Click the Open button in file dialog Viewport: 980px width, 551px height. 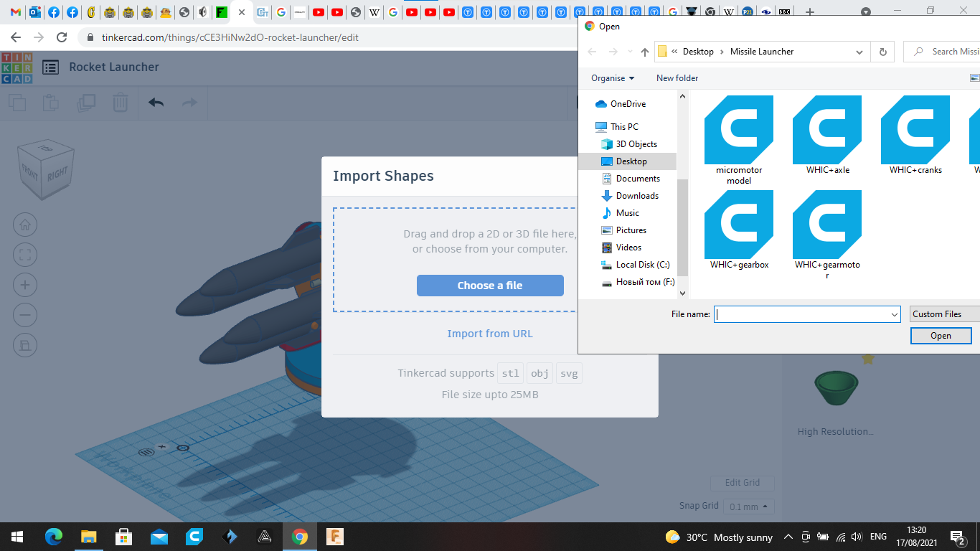click(x=941, y=336)
